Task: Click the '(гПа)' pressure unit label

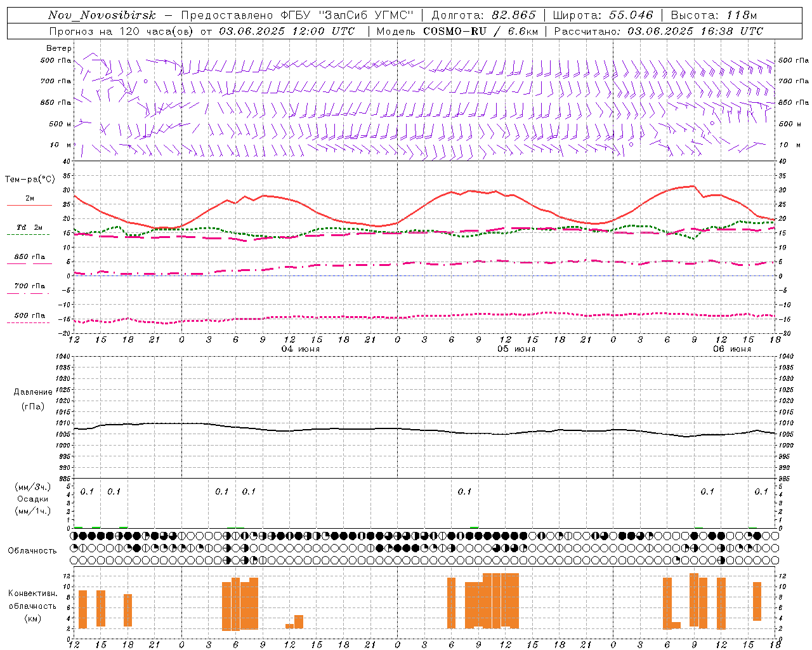Action: (33, 406)
